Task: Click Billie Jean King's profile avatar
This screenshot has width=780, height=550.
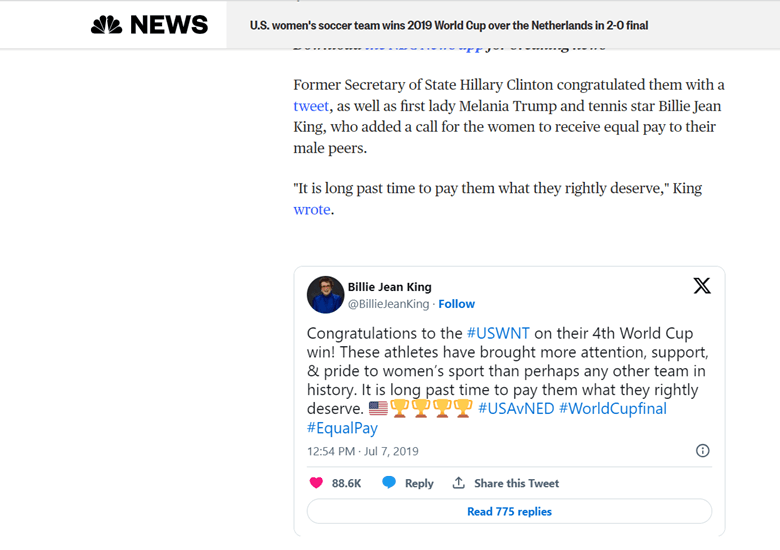Action: point(325,295)
